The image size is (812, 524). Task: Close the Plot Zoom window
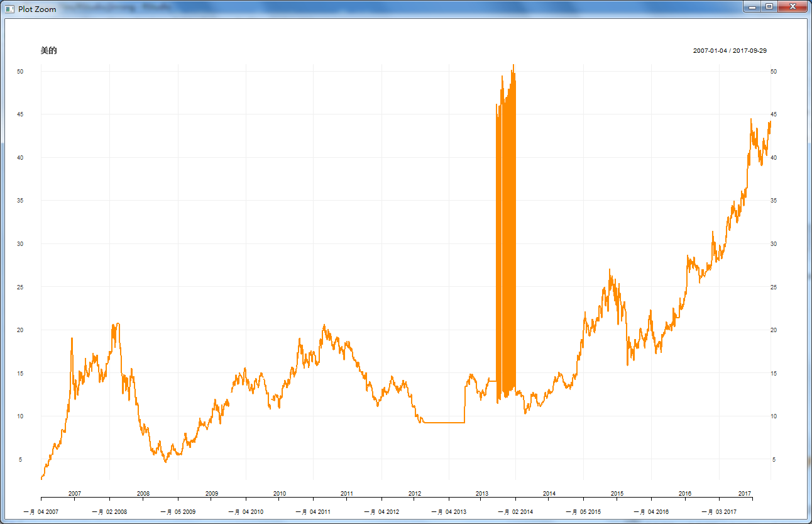point(793,6)
